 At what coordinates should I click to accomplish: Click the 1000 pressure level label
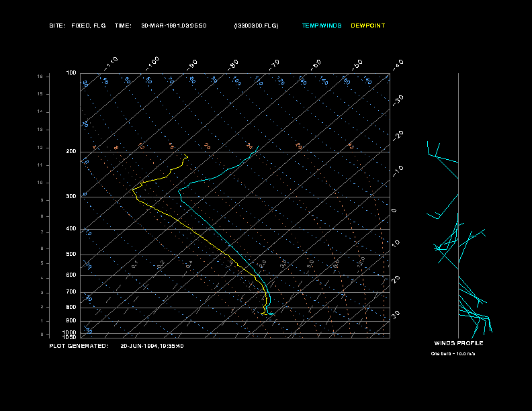70,332
